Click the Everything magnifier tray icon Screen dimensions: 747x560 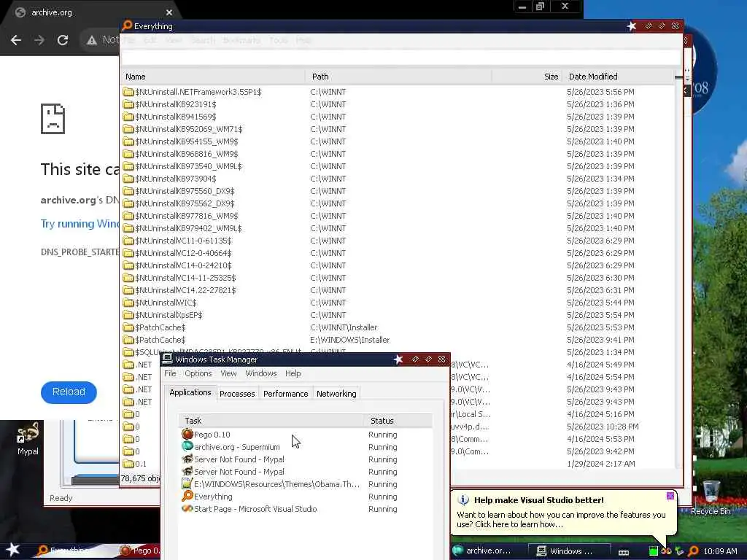click(x=693, y=551)
